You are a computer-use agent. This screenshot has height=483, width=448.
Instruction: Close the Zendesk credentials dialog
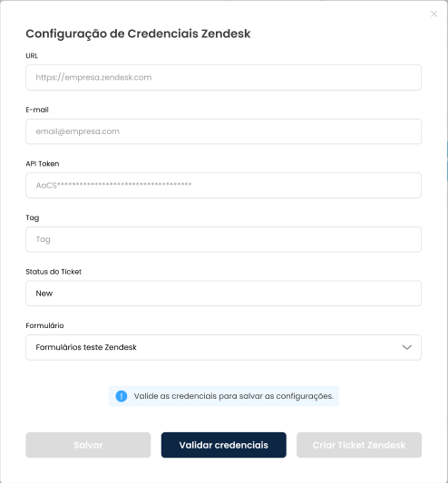(433, 14)
